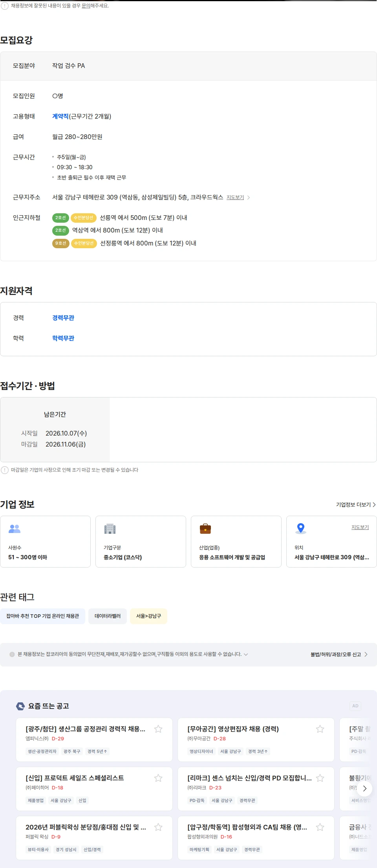This screenshot has height=868, width=377.
Task: Bookmark the 프로덕트 세일즈 스페셜리스트 posting star
Action: (158, 778)
